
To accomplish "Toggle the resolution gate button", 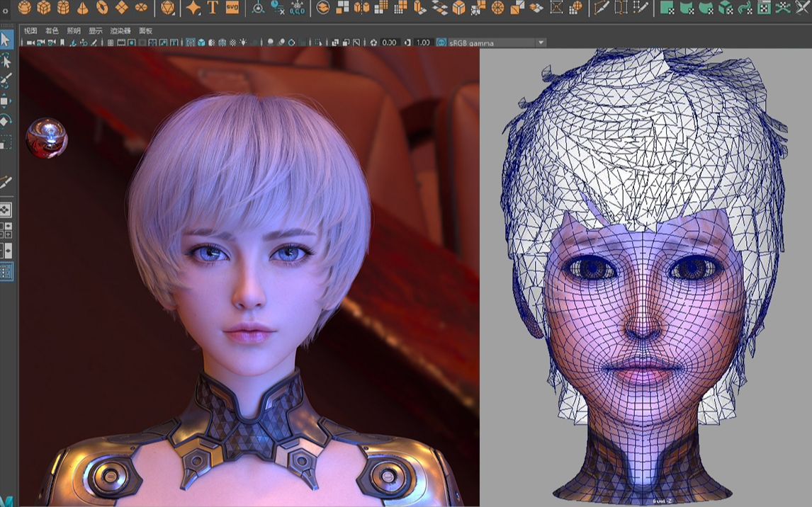I will (x=132, y=42).
